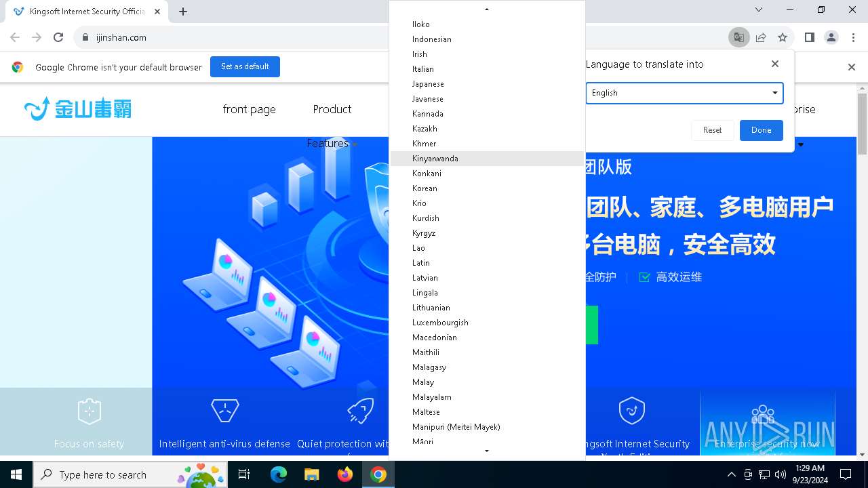The height and width of the screenshot is (488, 868).
Task: Click the Kingsoft Internet Security shield icon
Action: point(631,411)
